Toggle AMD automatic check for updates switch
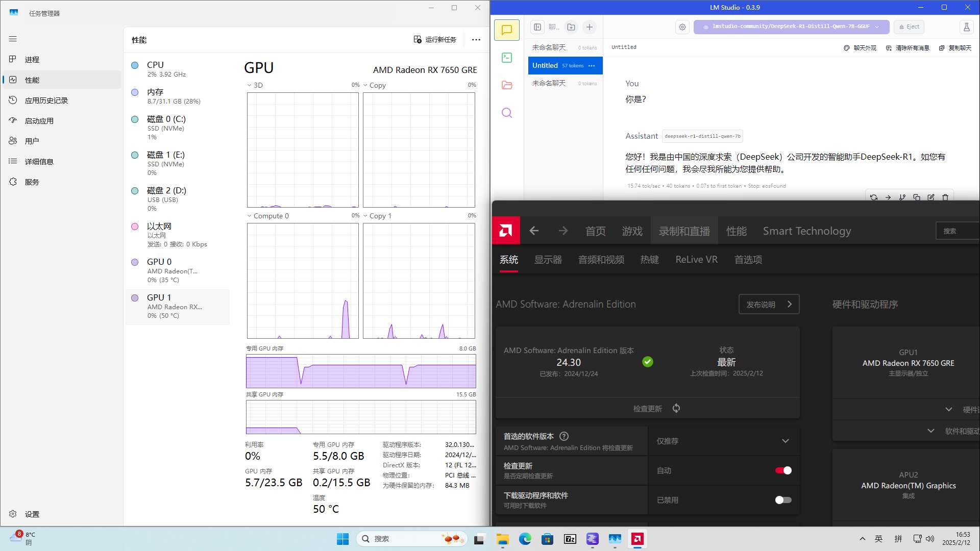Image resolution: width=980 pixels, height=551 pixels. [x=783, y=470]
